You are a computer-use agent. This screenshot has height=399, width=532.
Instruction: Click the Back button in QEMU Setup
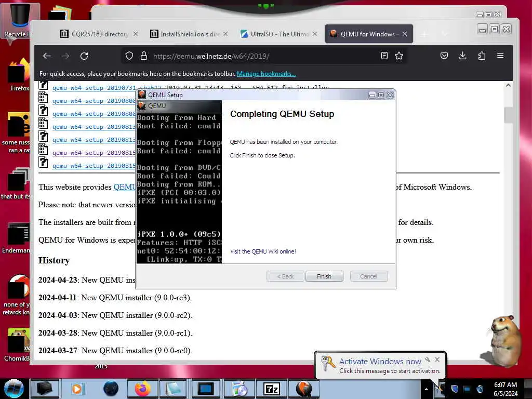click(x=285, y=276)
